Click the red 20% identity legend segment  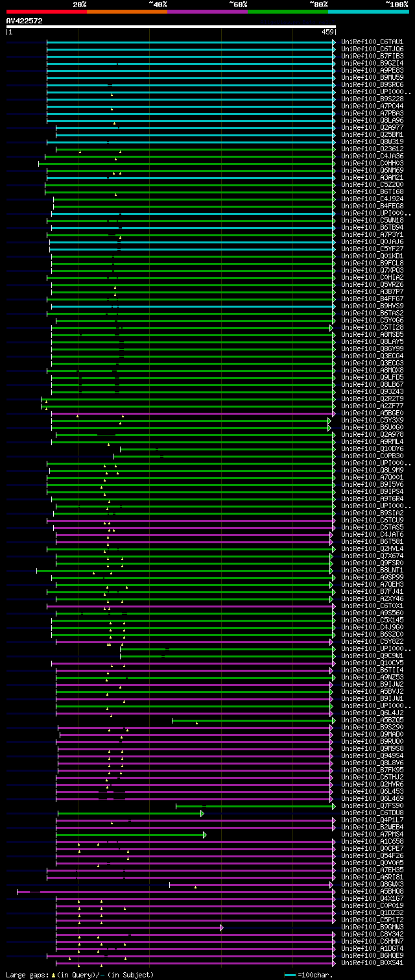point(47,12)
